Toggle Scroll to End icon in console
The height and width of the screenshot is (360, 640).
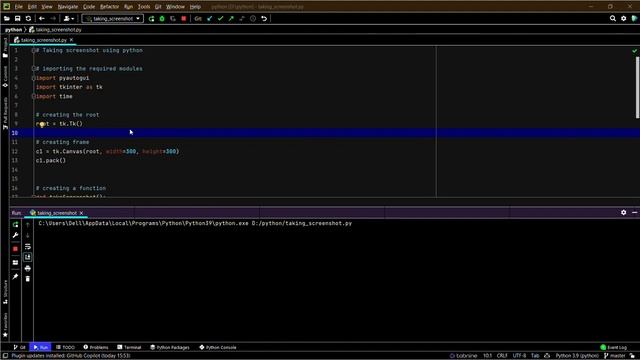[28, 257]
